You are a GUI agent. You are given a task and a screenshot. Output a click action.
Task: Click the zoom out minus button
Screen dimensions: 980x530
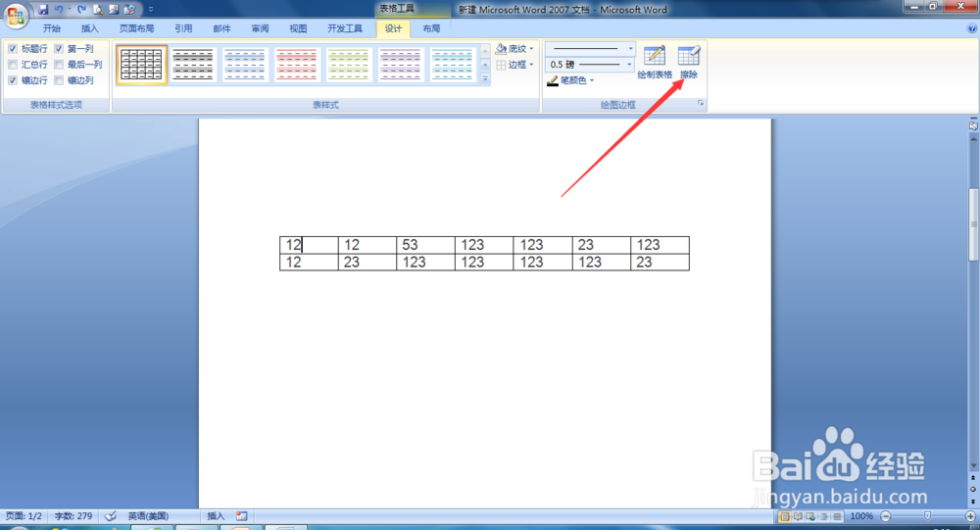(886, 516)
